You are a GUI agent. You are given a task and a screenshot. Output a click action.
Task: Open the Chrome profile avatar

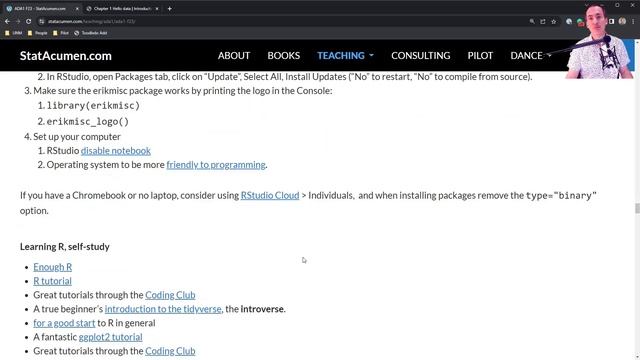click(x=622, y=21)
